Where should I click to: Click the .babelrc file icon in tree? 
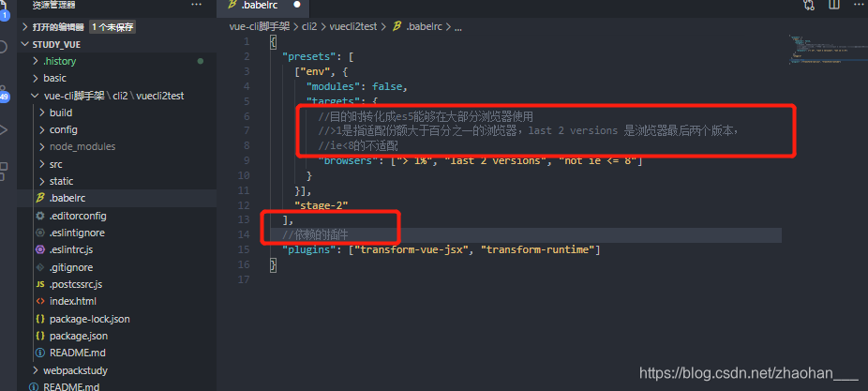[x=40, y=198]
